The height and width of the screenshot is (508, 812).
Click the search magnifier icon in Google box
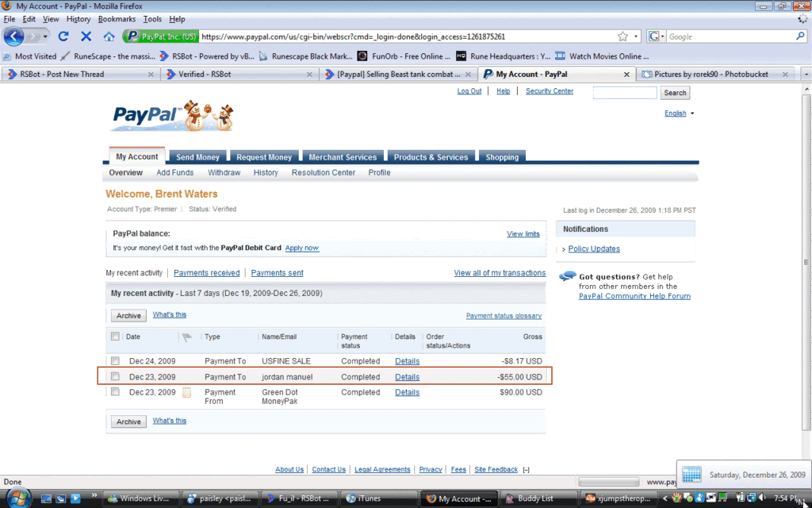pos(800,37)
